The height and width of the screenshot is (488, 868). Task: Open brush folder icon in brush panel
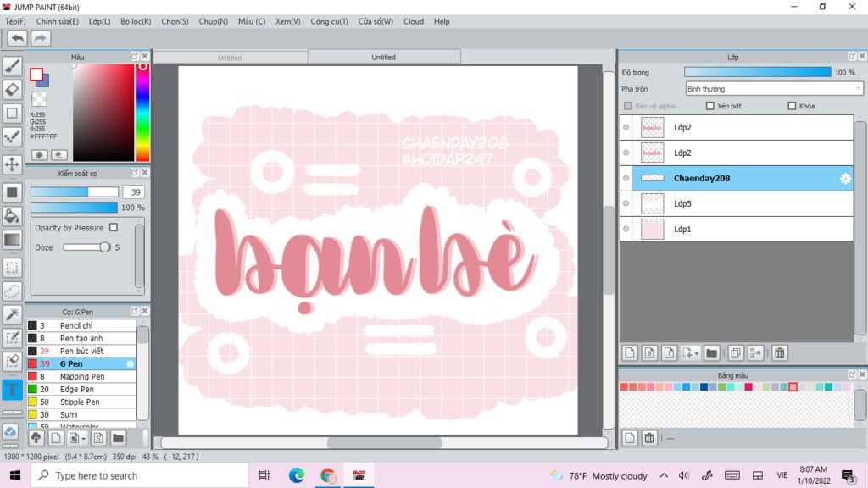[118, 438]
